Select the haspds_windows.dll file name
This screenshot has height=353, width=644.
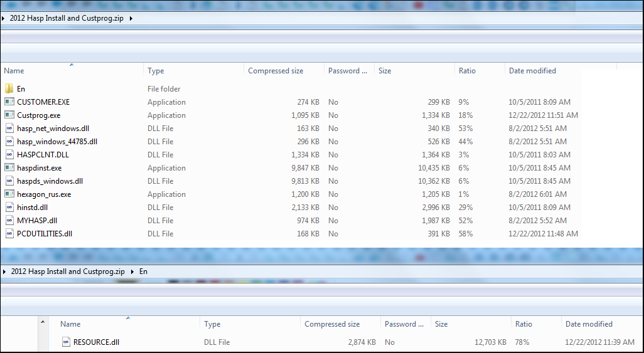coord(50,181)
